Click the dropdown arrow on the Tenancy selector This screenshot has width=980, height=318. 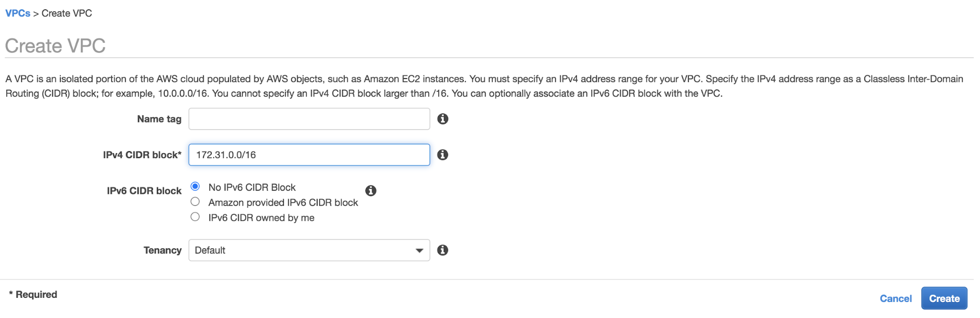(419, 250)
